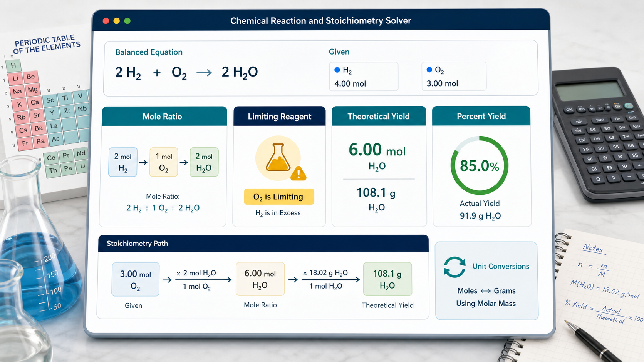This screenshot has width=644, height=362.
Task: Click the warning triangle icon on the flask
Action: [299, 173]
